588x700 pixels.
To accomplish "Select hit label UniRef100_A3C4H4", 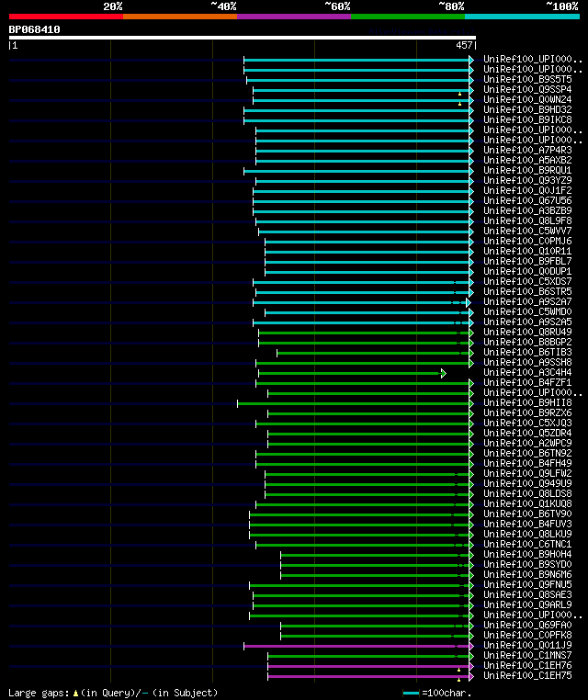I will 527,372.
